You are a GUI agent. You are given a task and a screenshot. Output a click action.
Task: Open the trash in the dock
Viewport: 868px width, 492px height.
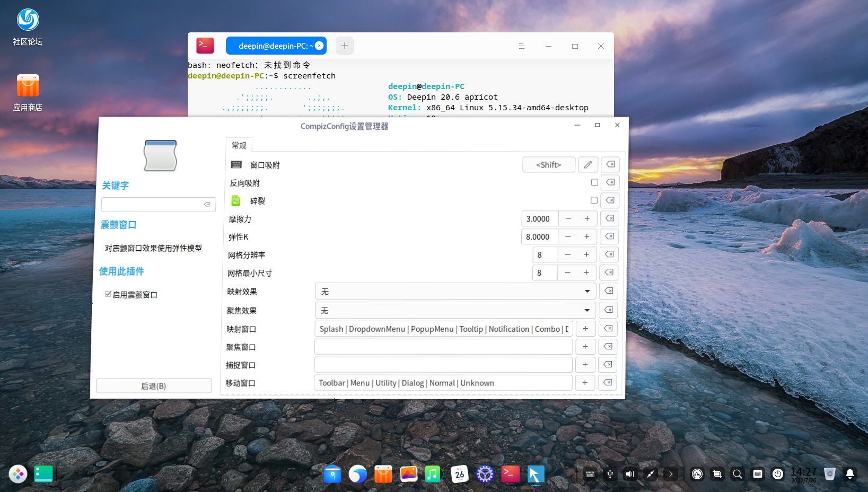pyautogui.click(x=830, y=474)
